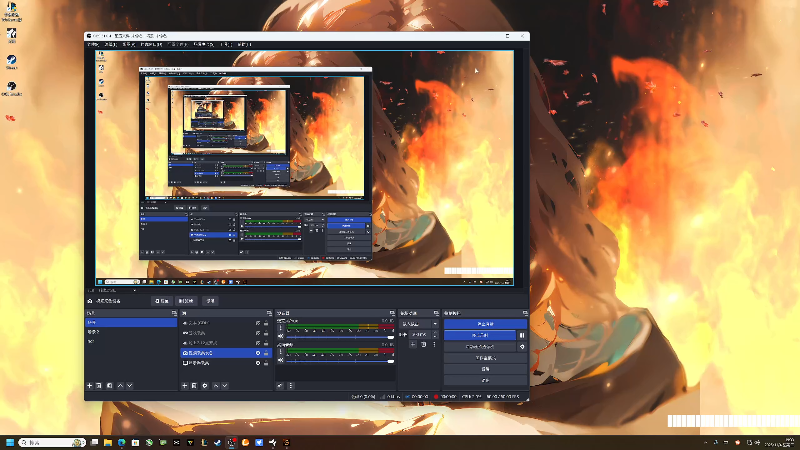This screenshot has width=800, height=450.
Task: Open File Explorer from taskbar
Action: [x=108, y=442]
